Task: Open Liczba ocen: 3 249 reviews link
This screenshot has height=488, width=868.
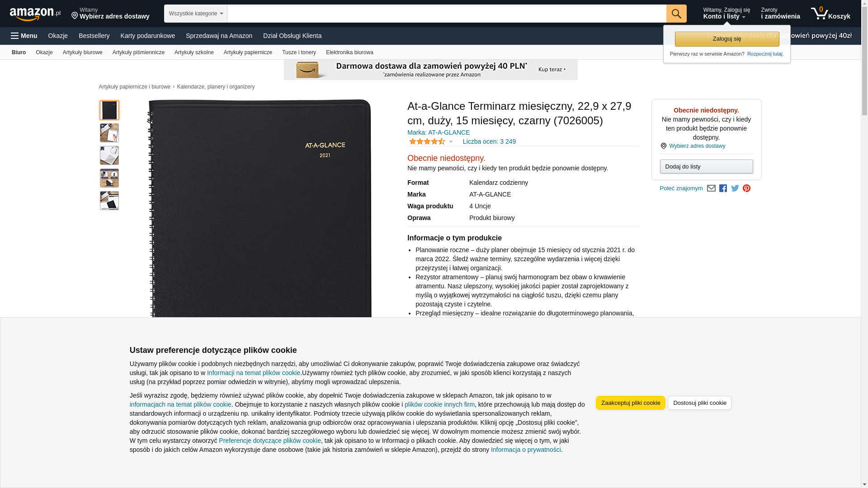Action: 489,141
